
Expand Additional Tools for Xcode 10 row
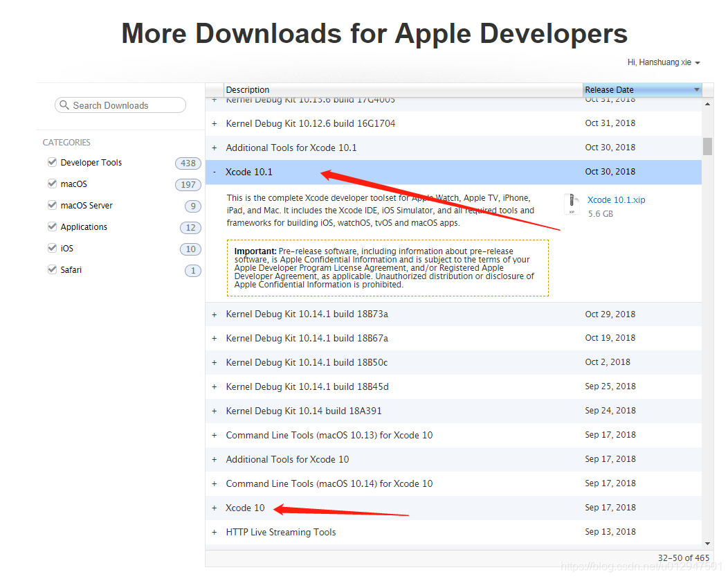[x=214, y=460]
